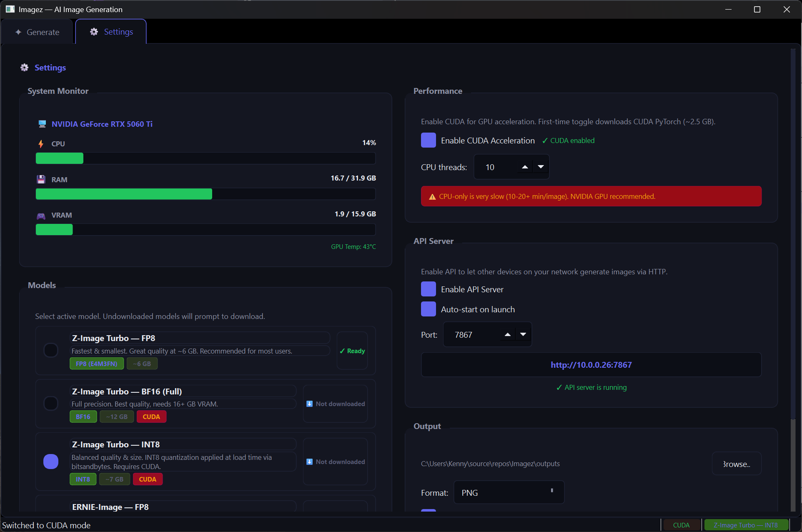
Task: Click Z-Image Turbo — FP8 title
Action: pos(113,338)
